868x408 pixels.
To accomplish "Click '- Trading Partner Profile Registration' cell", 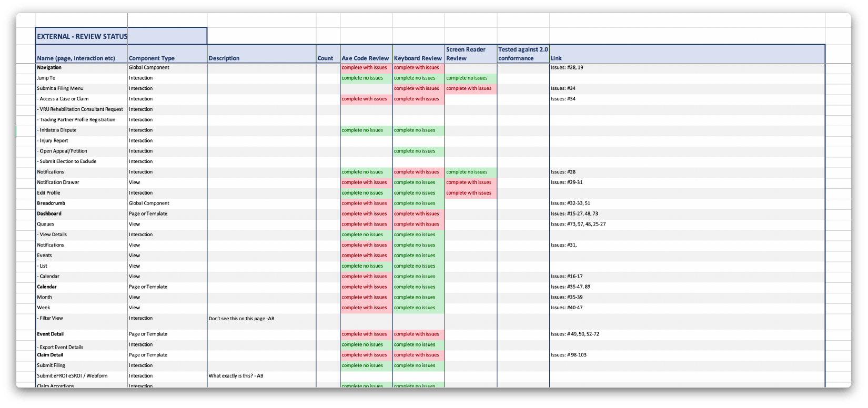I will coord(82,120).
